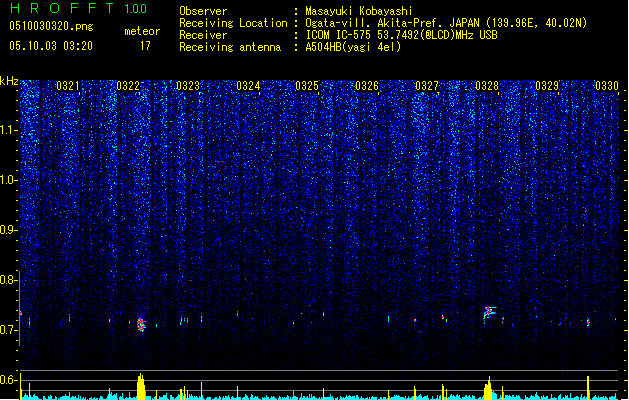
Task: Click the Observer field label
Action: tap(203, 11)
